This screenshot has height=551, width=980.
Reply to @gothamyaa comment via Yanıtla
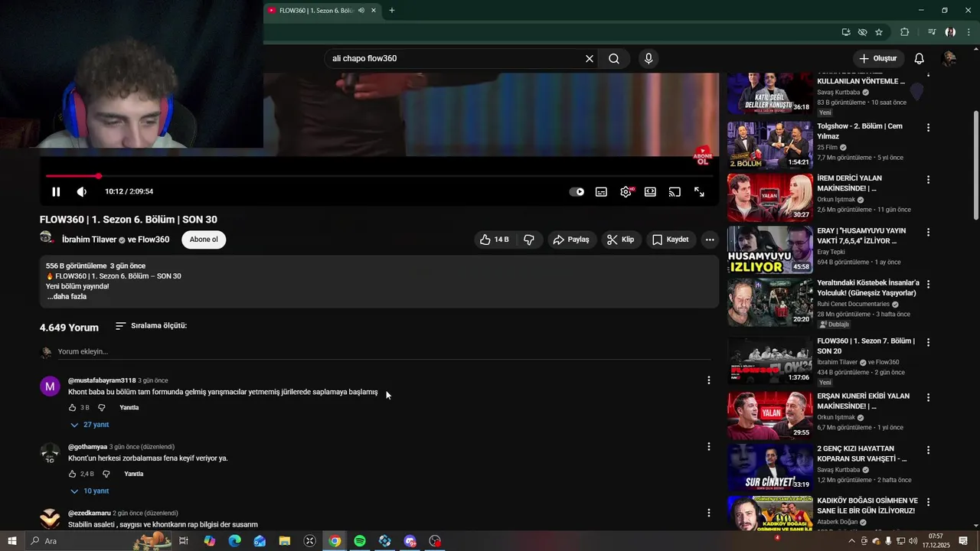[134, 474]
